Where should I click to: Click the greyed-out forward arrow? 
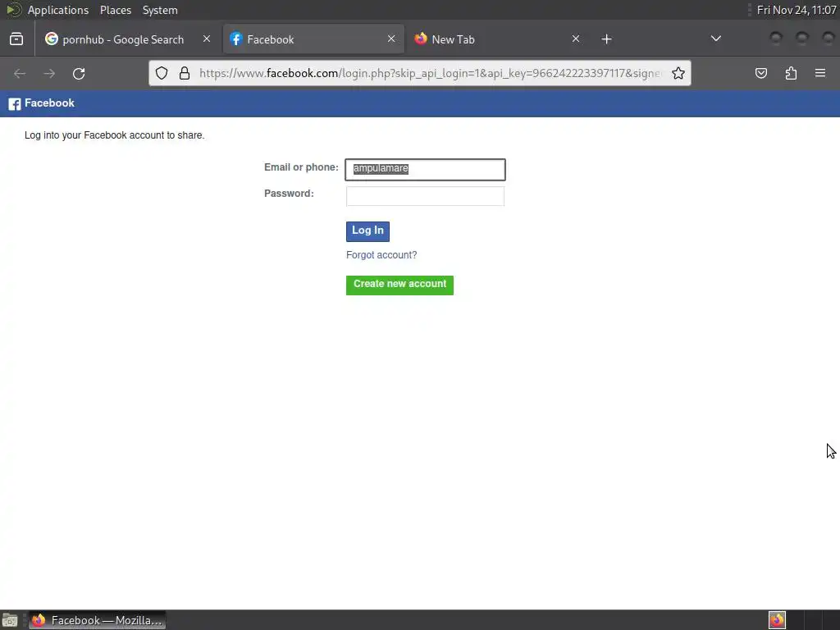(49, 73)
